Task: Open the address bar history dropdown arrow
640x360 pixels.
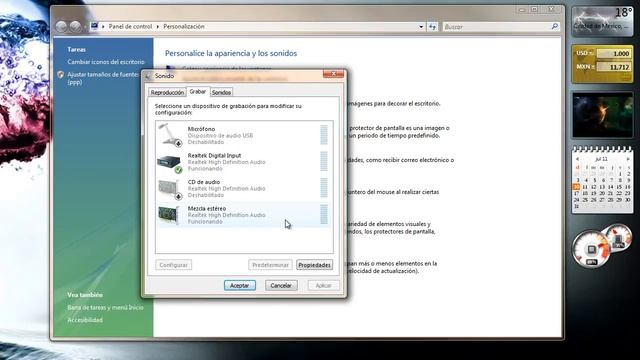Action: [421, 27]
